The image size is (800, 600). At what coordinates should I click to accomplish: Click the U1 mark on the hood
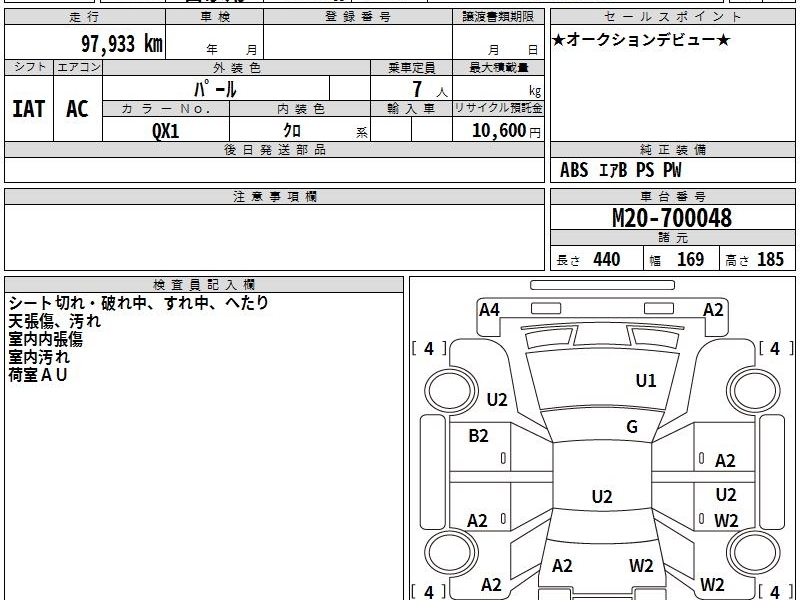[x=646, y=381]
